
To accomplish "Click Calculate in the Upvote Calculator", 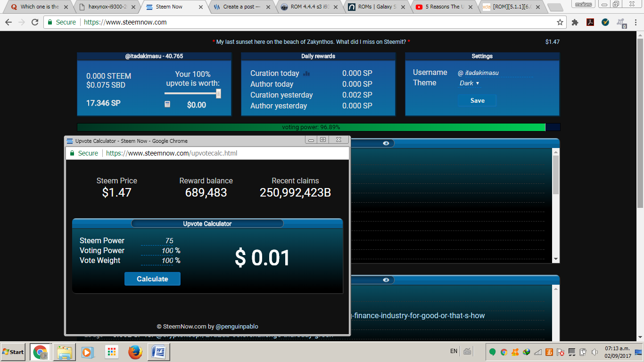I will (152, 279).
